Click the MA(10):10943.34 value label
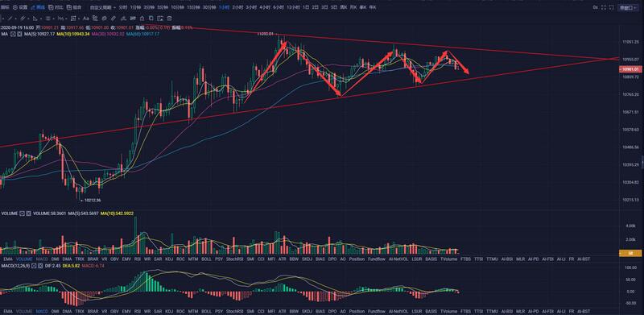 [73, 34]
